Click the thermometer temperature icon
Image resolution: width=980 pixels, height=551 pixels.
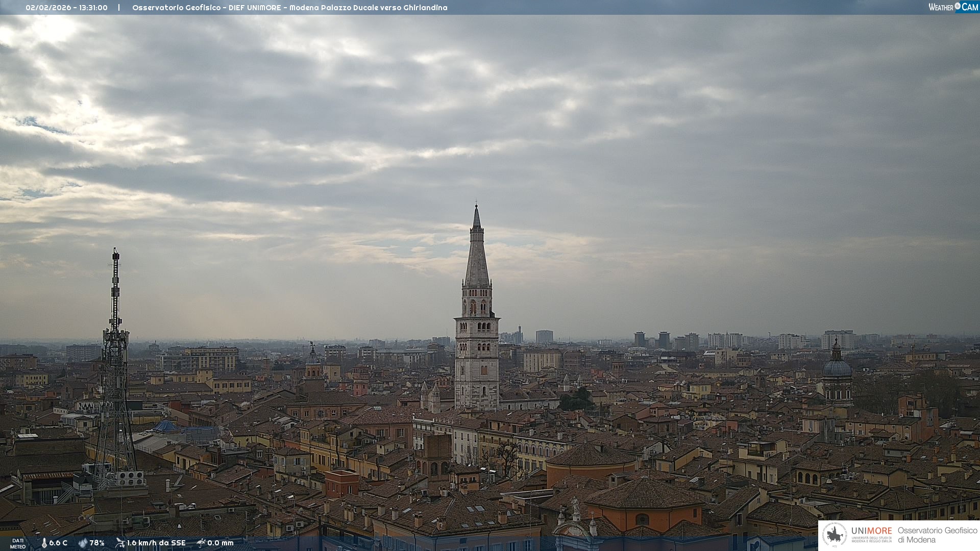click(x=44, y=543)
